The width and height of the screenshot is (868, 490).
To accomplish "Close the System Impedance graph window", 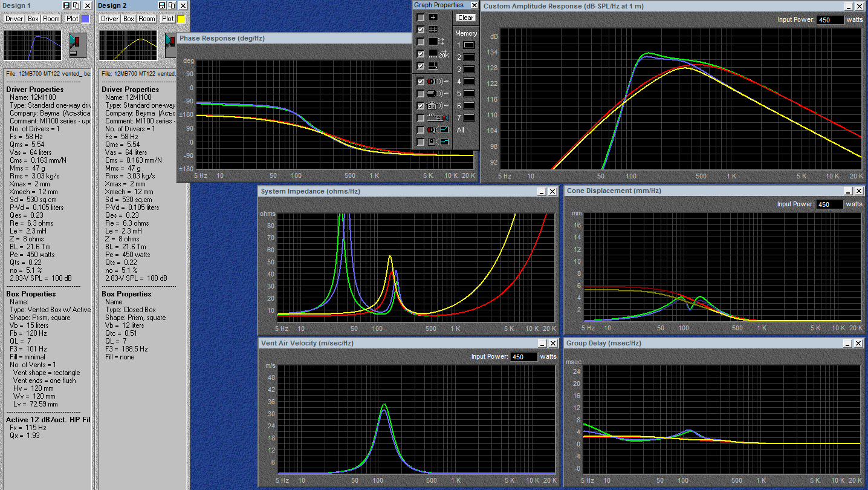I will 552,192.
